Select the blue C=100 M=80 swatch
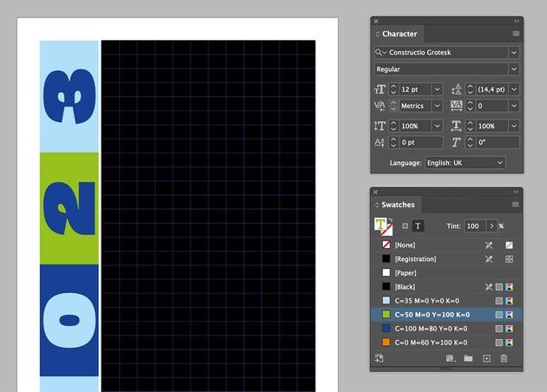 tap(446, 329)
